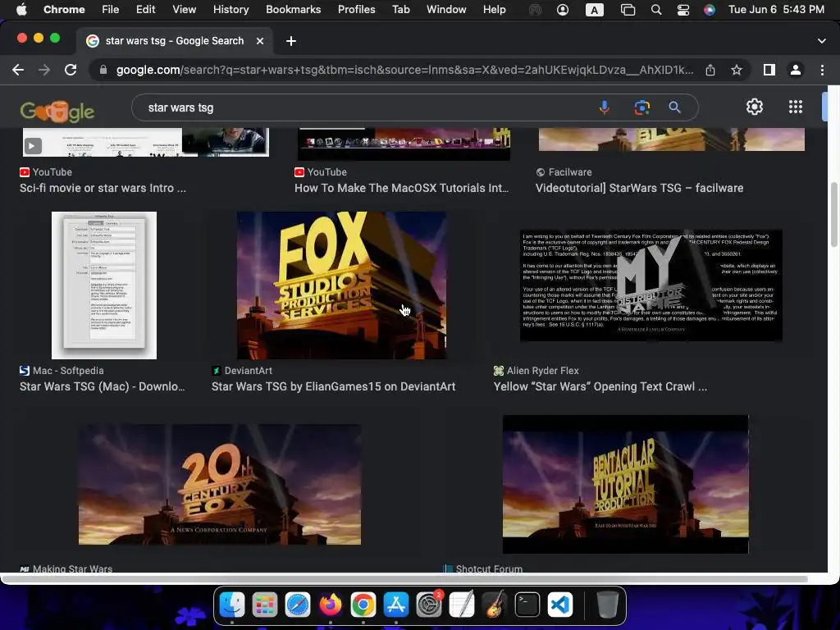
Task: Open the Profiles menu
Action: click(356, 10)
